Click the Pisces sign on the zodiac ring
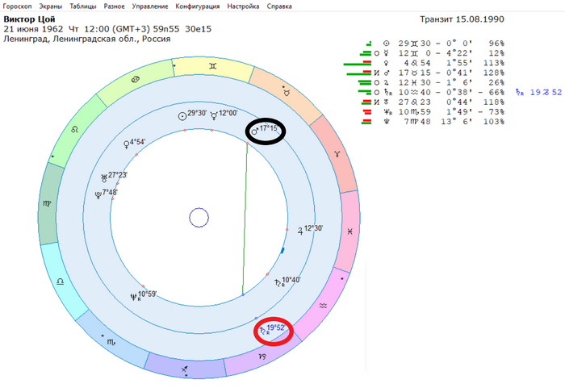This screenshot has height=392, width=565. click(349, 231)
